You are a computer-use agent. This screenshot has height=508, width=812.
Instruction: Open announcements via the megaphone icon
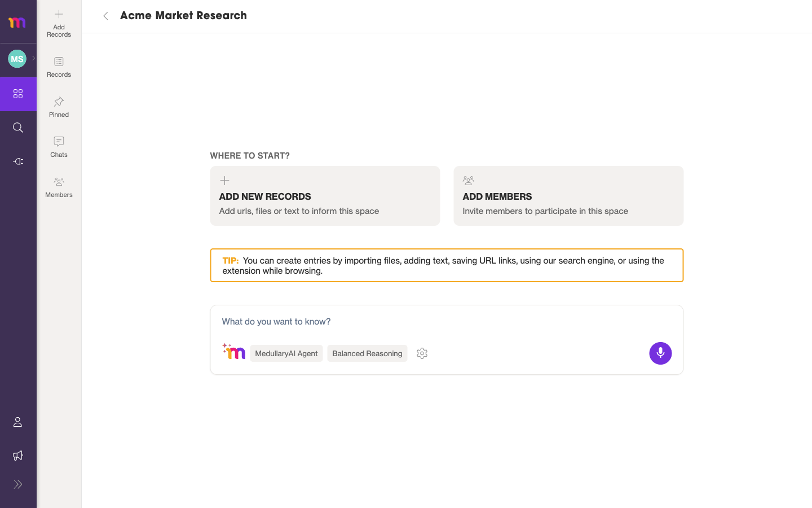click(x=18, y=456)
